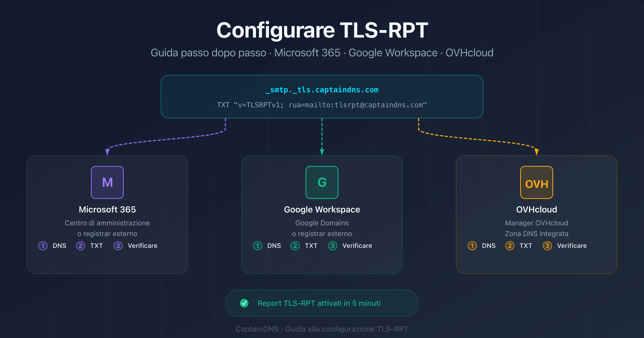Click step "1" DNS circle under Google Workspace

(257, 246)
